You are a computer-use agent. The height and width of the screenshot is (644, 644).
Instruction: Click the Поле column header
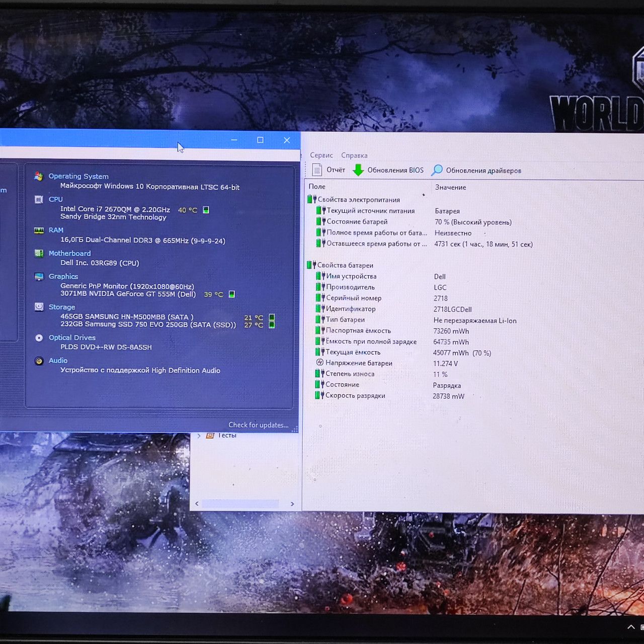tap(317, 187)
